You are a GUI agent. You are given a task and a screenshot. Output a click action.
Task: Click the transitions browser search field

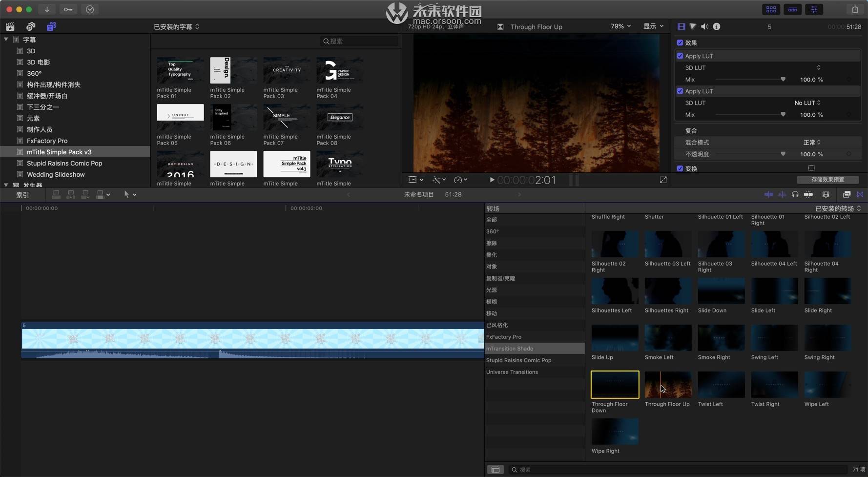tap(679, 470)
